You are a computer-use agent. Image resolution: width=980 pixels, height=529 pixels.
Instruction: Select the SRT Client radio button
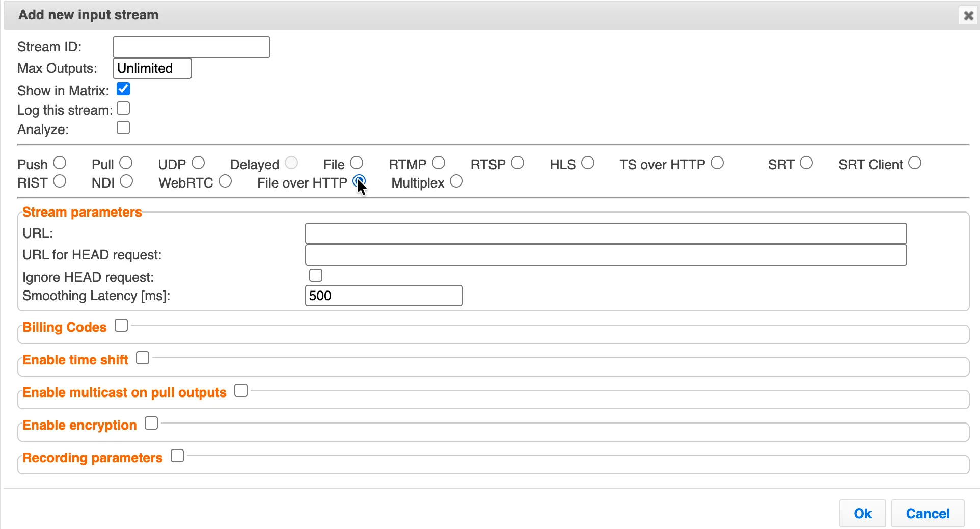[x=915, y=163]
